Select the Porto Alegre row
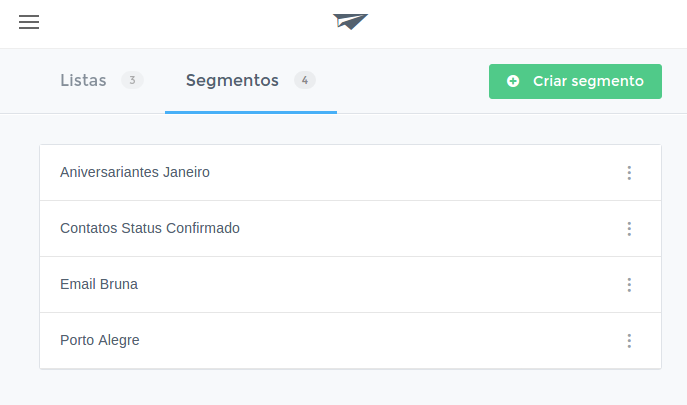Viewport: 687px width, 405px height. pos(351,341)
